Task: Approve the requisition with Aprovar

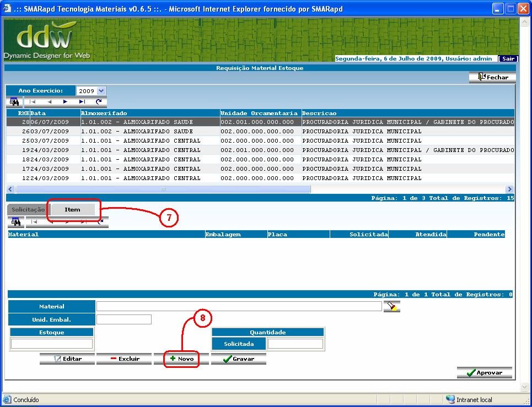Action: pyautogui.click(x=485, y=373)
